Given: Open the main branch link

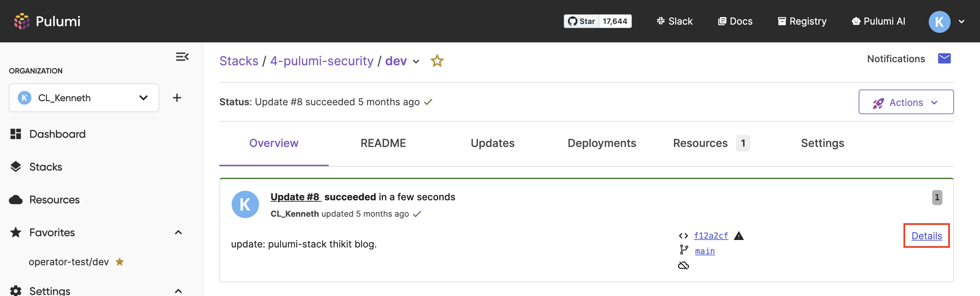Looking at the screenshot, I should point(705,251).
